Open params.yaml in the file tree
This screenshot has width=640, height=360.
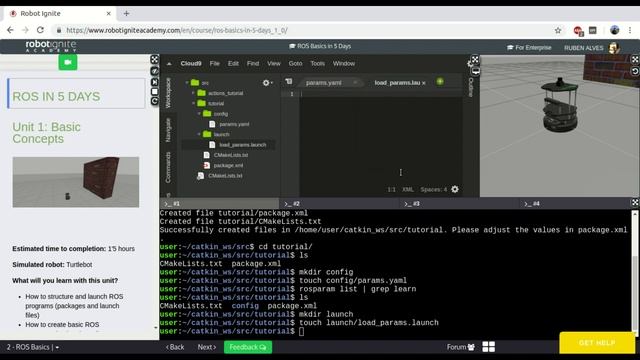(x=234, y=124)
